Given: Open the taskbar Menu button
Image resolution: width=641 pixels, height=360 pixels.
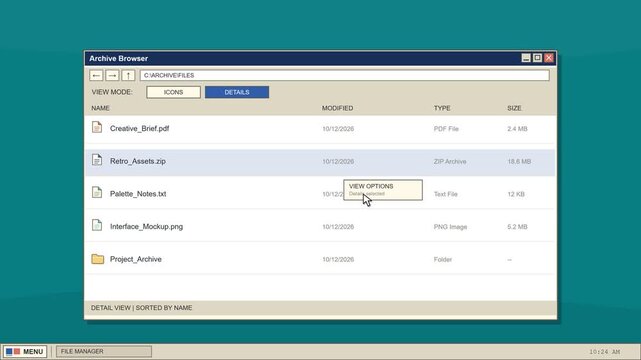Looking at the screenshot, I should tap(25, 351).
